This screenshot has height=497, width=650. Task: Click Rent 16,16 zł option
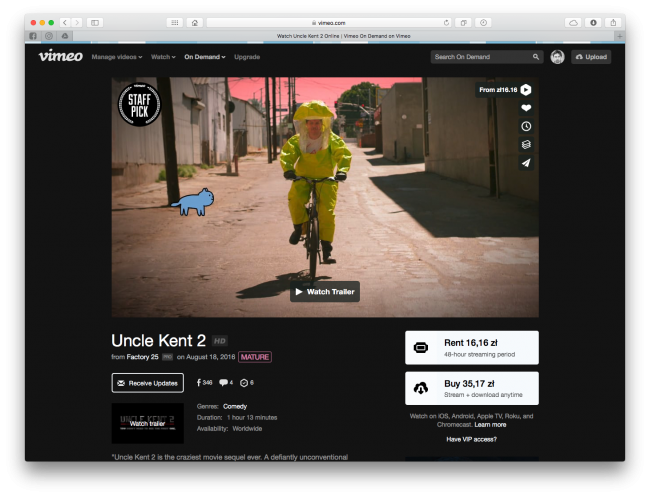click(472, 347)
